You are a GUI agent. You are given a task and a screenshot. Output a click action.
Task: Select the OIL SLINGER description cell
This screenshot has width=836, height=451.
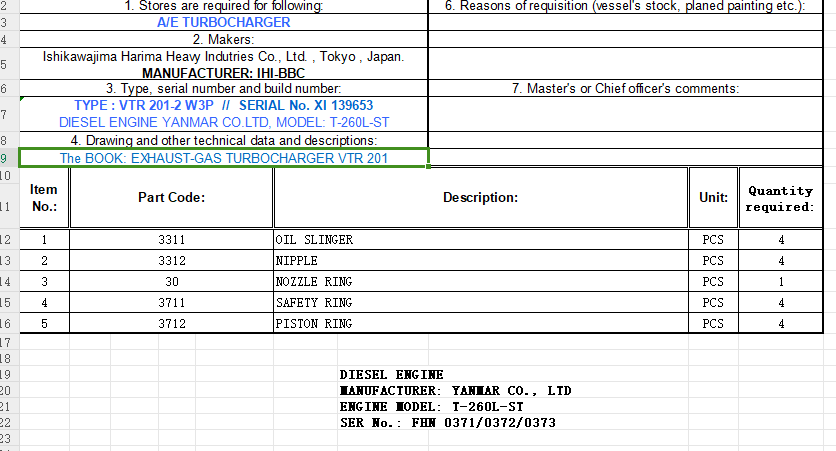480,240
